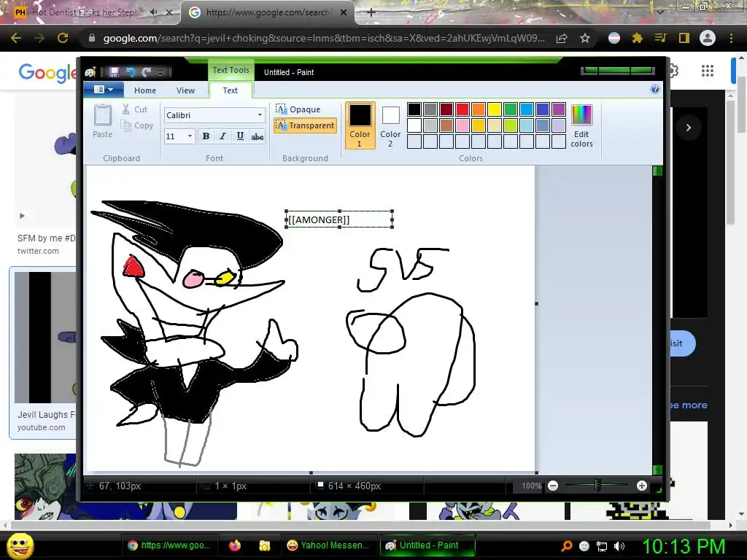Close the Google search browser tab

tap(344, 13)
